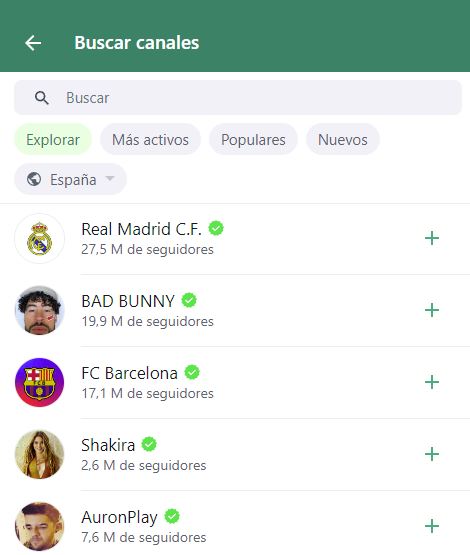This screenshot has width=470, height=555.
Task: Open the España country dropdown
Action: [70, 179]
